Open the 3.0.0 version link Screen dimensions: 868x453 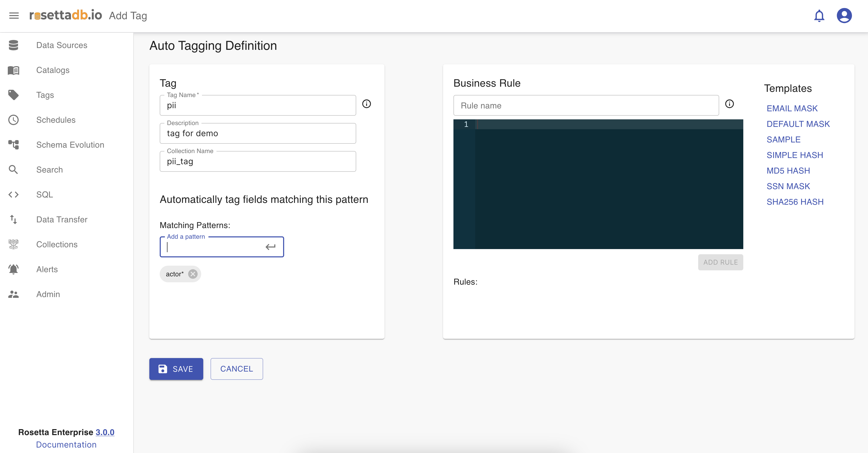(105, 432)
